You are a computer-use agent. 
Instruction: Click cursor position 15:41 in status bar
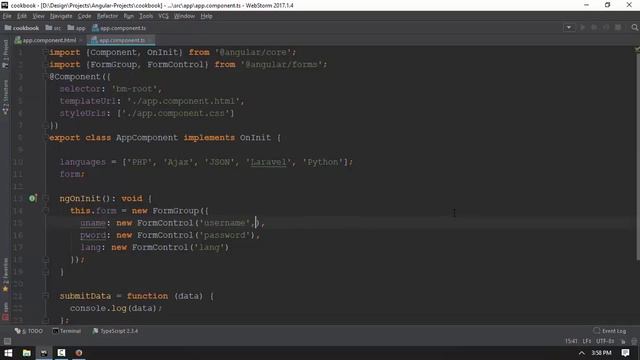(571, 341)
